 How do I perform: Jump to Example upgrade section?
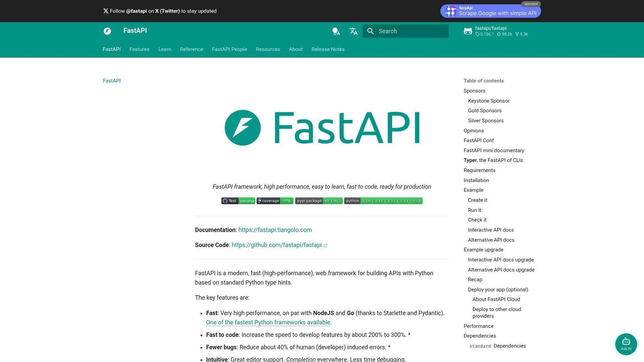tap(483, 249)
